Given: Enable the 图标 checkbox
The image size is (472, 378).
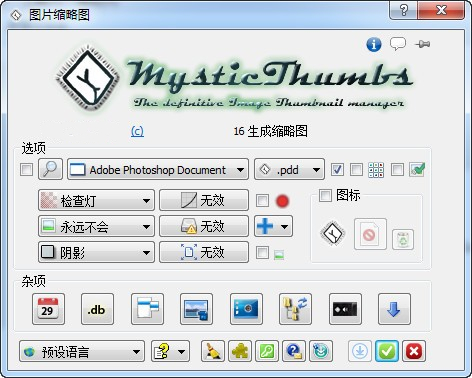Looking at the screenshot, I should coord(325,195).
